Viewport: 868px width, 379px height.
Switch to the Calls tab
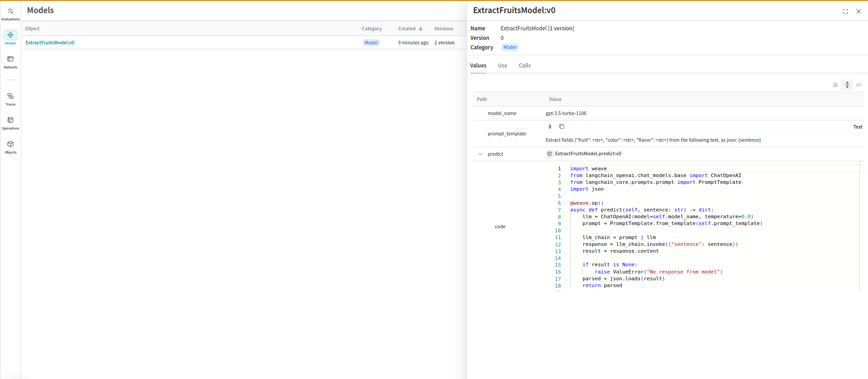[524, 66]
